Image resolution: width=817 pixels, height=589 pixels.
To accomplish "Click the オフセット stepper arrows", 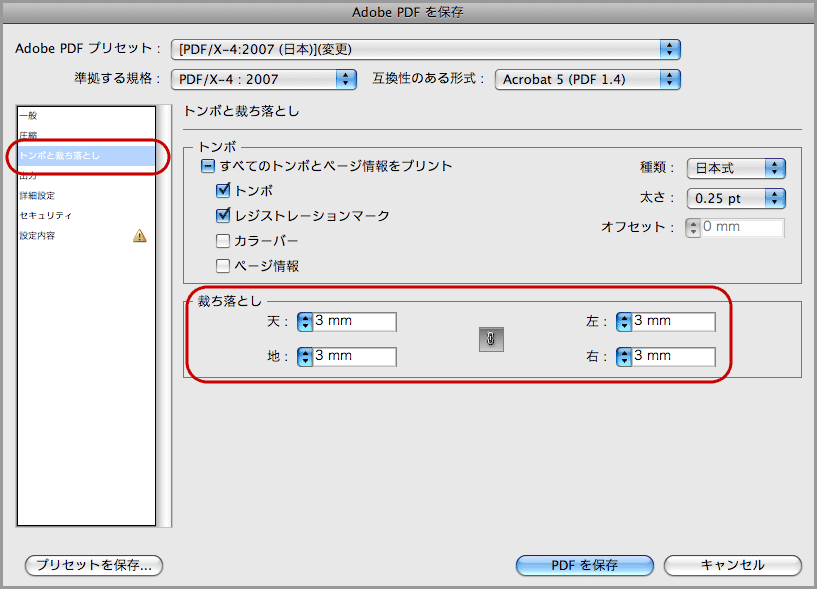I will [693, 228].
